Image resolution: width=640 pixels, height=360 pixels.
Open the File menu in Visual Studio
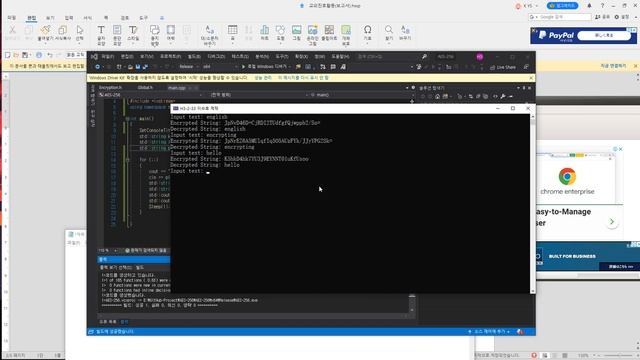click(107, 56)
